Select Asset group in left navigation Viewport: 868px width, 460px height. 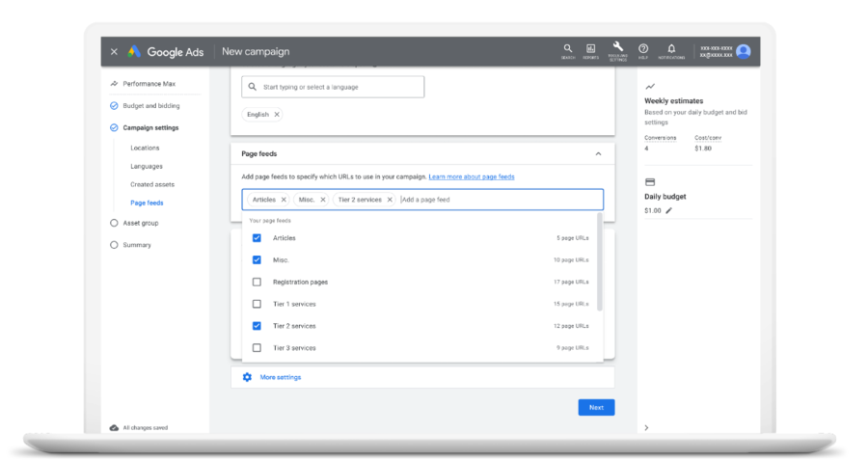point(140,223)
